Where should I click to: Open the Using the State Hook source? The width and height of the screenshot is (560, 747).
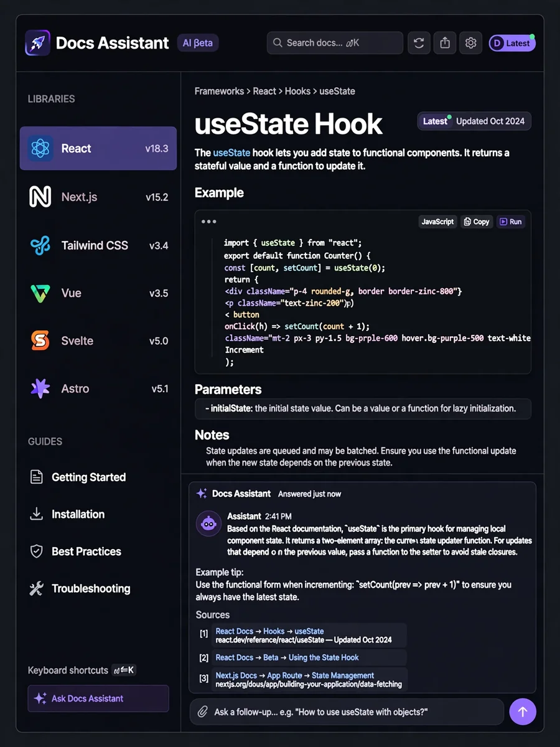287,657
